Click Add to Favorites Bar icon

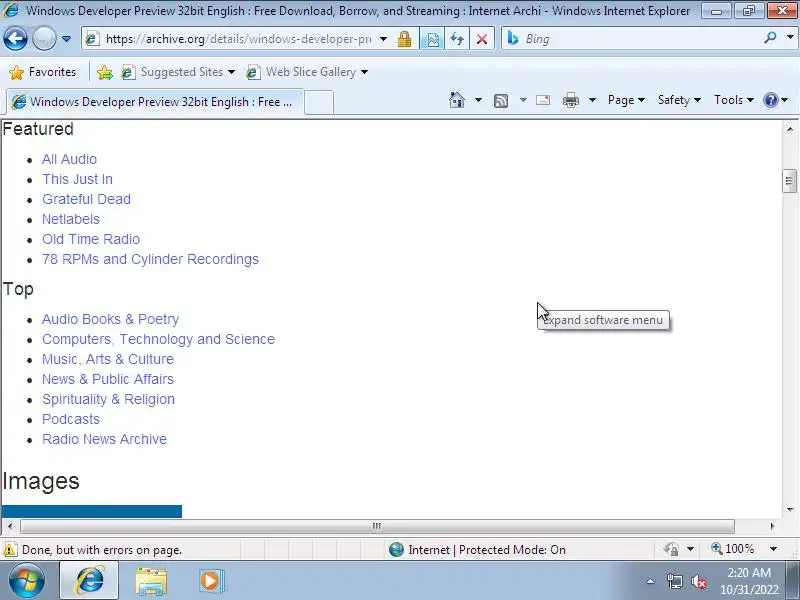105,72
